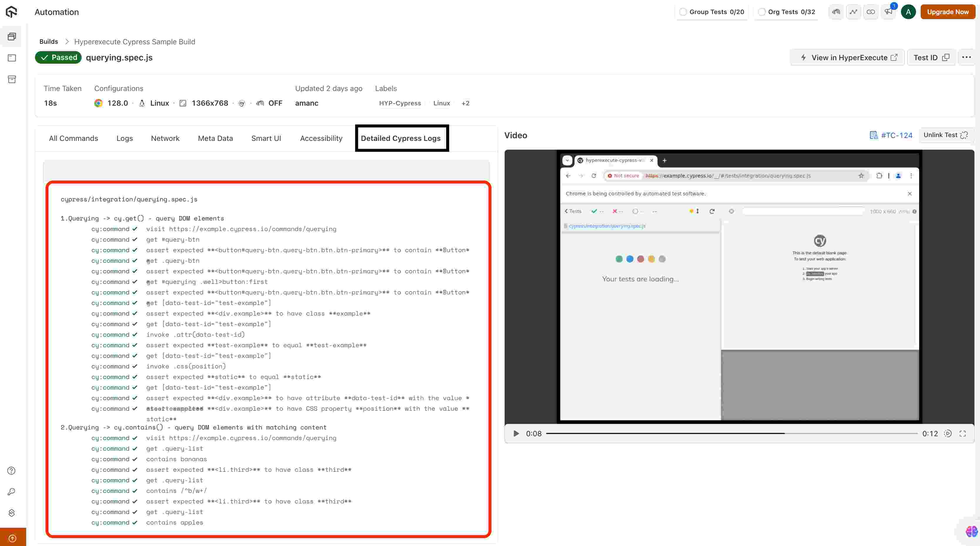
Task: Open the link integration icon in header
Action: [870, 12]
